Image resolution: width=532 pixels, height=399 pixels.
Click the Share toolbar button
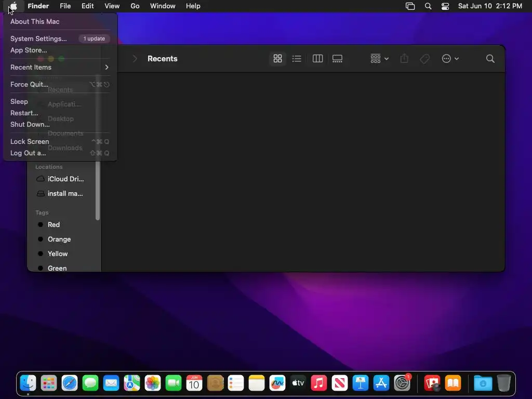click(404, 59)
